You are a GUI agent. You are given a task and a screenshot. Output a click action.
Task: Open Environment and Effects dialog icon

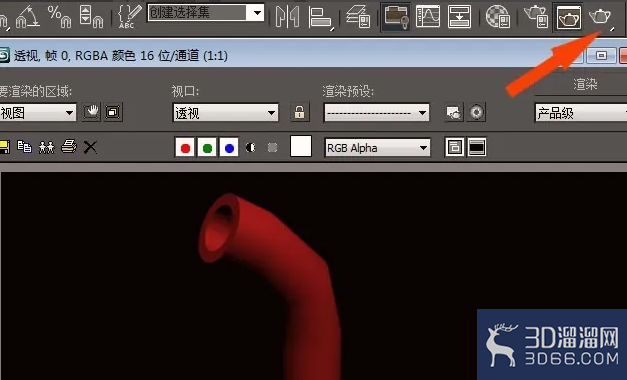click(x=476, y=112)
